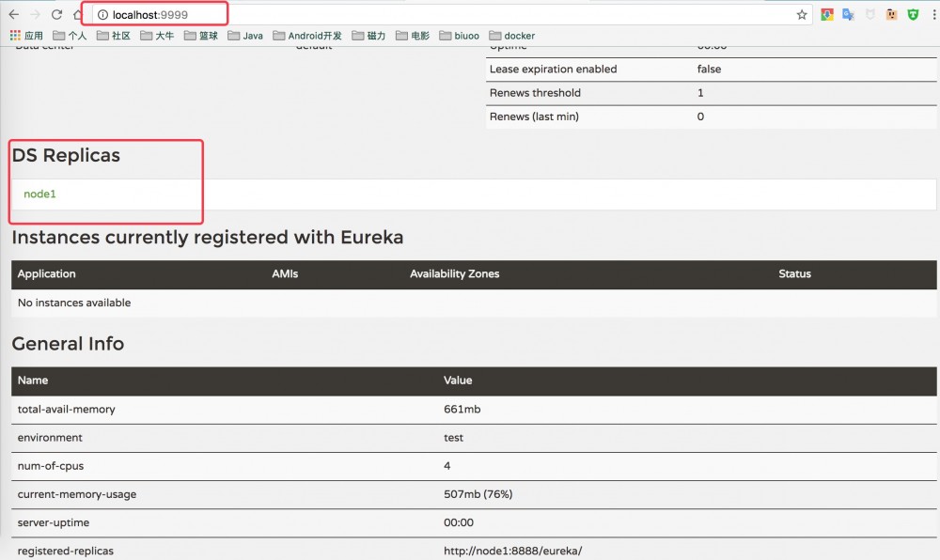Click the Value column header

coord(458,381)
